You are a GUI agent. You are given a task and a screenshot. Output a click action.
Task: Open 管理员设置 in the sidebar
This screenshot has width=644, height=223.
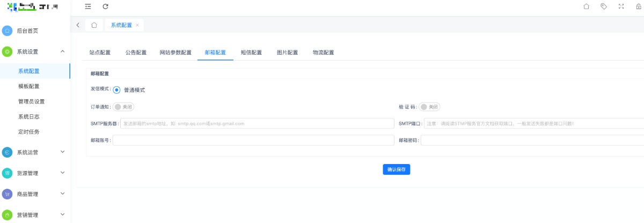(x=31, y=101)
